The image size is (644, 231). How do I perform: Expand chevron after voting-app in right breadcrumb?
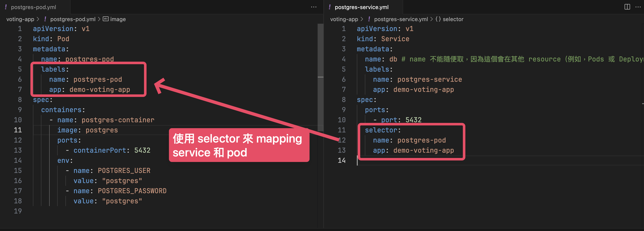362,19
